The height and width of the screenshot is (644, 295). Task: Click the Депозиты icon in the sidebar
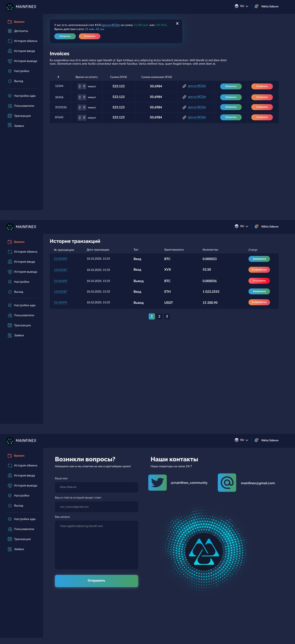pyautogui.click(x=10, y=31)
